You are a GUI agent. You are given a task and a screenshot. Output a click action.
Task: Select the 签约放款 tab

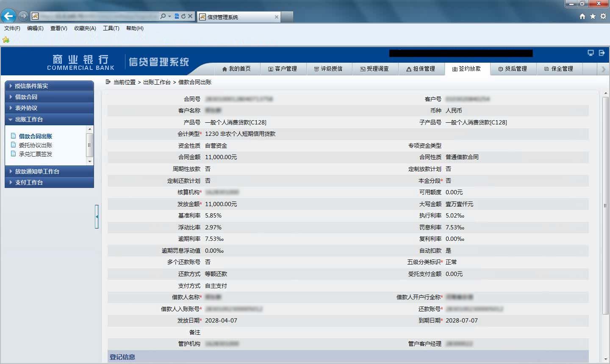[x=467, y=69]
